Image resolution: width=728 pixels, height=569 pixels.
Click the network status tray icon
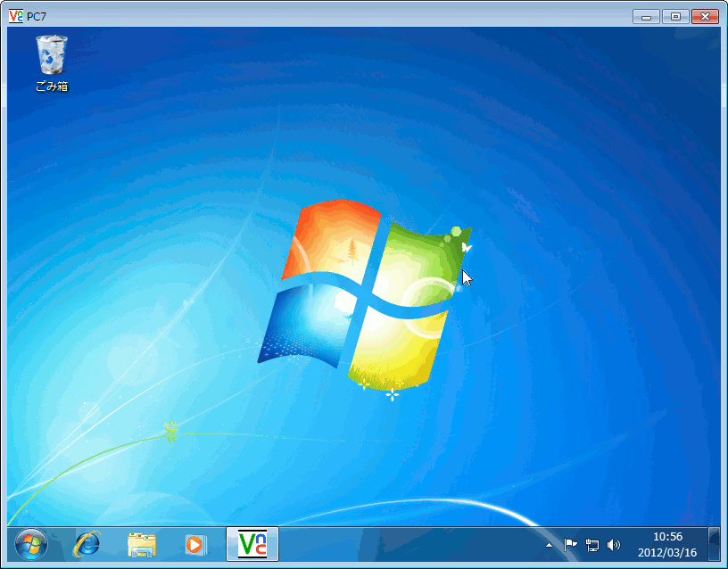(x=591, y=545)
